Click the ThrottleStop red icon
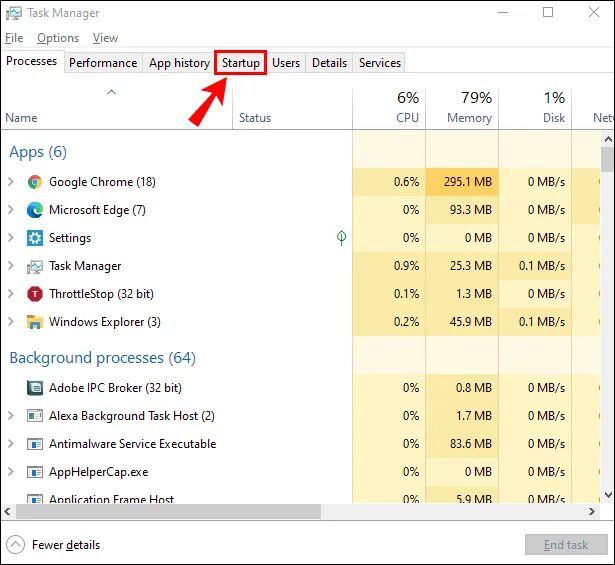The image size is (615, 565). 35,294
